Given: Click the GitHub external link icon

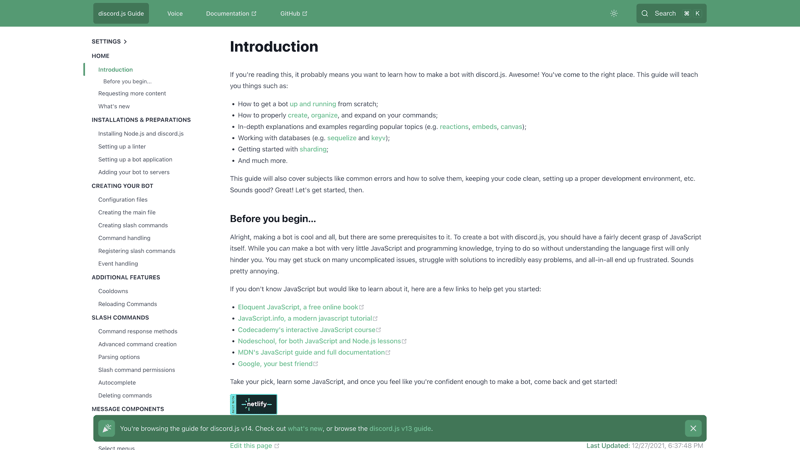Looking at the screenshot, I should click(x=305, y=14).
